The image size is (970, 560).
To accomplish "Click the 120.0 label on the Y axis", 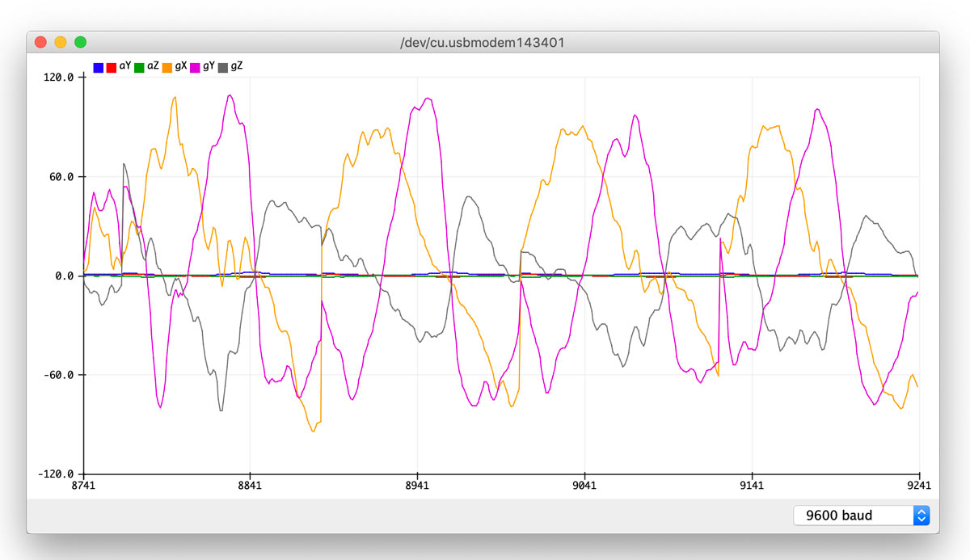I will [x=59, y=78].
